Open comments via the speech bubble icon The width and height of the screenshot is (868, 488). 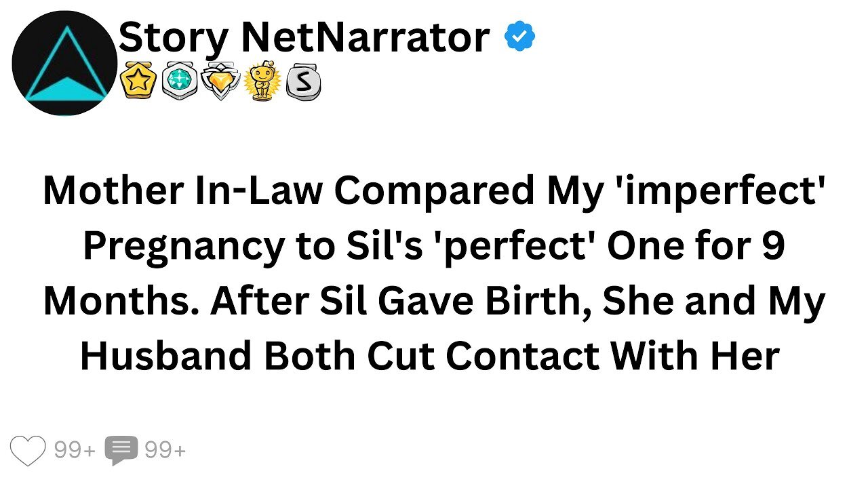(x=121, y=450)
